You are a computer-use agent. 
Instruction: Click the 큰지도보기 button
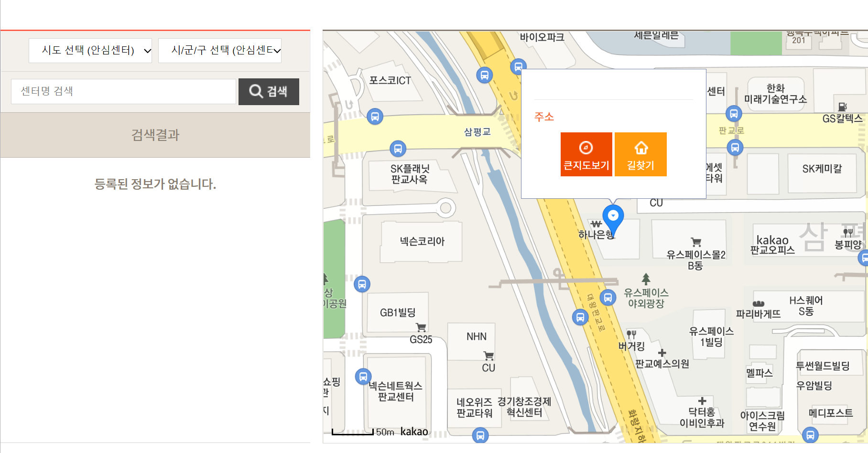pos(586,154)
